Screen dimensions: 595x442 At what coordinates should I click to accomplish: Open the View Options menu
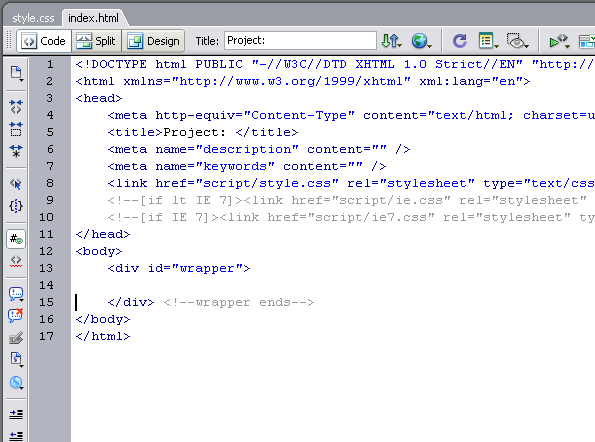point(488,41)
